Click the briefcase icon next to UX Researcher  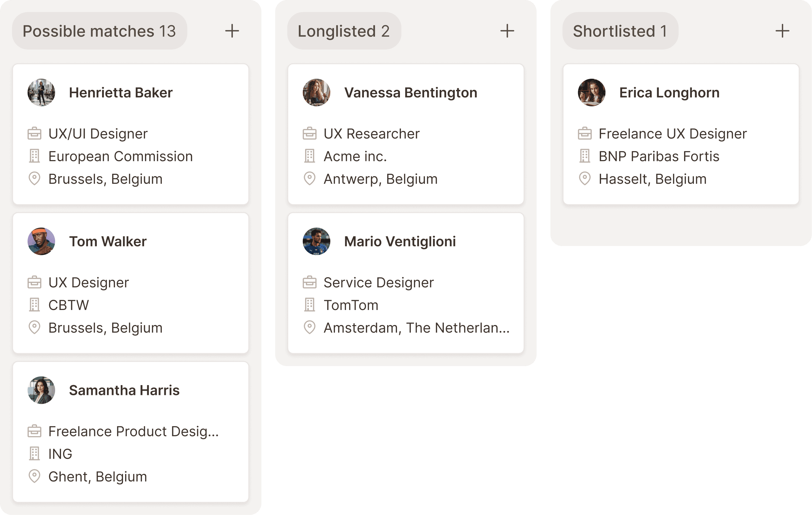tap(310, 133)
